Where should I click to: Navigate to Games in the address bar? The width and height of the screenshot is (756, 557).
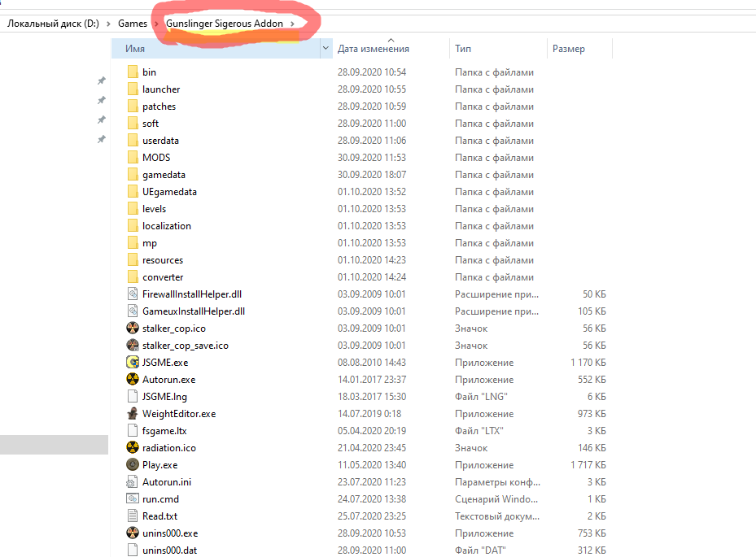133,24
